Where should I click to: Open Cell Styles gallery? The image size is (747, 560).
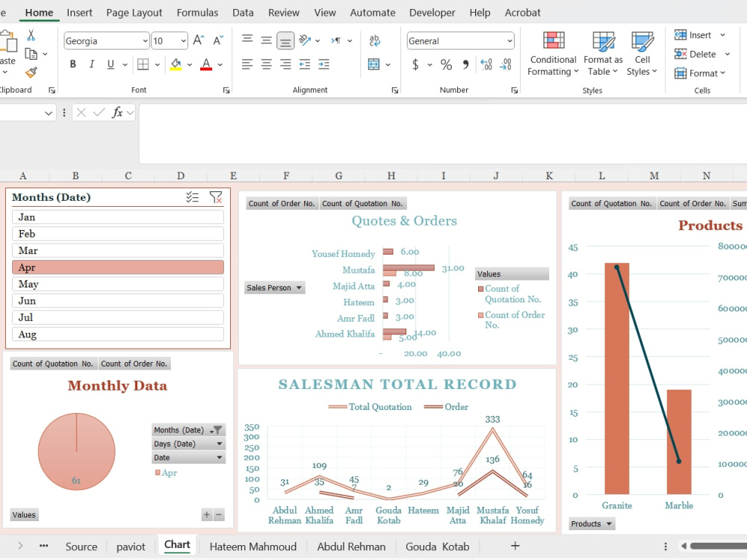pyautogui.click(x=642, y=53)
